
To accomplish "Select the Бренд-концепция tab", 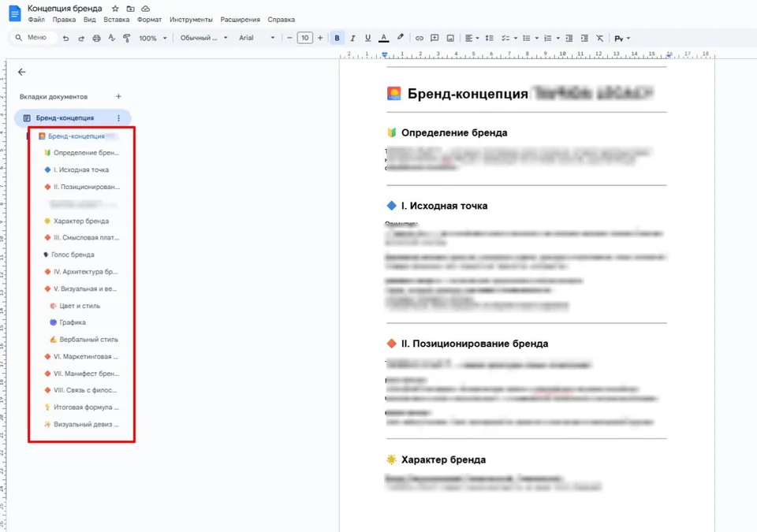I will coord(73,117).
